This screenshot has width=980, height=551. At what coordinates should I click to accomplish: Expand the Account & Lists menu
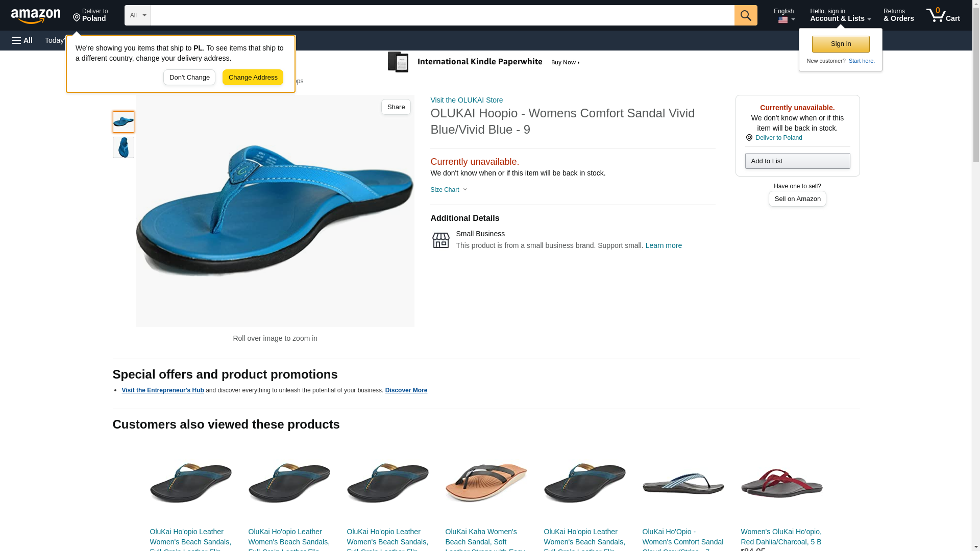pyautogui.click(x=840, y=15)
